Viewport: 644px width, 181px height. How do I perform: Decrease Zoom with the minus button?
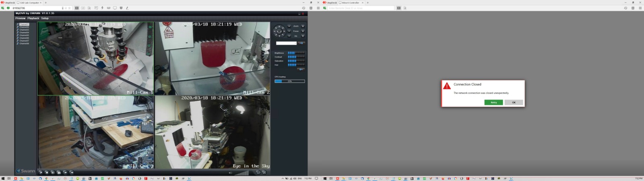pos(289,26)
